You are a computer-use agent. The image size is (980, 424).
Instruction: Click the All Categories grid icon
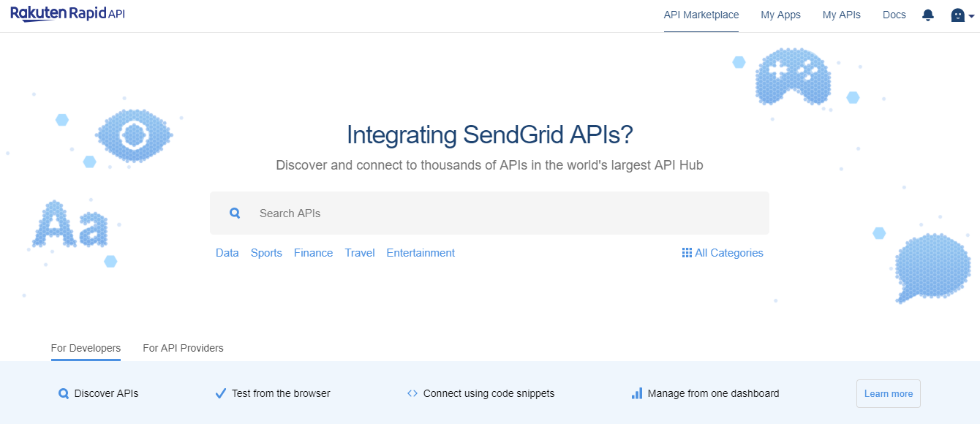(x=687, y=253)
